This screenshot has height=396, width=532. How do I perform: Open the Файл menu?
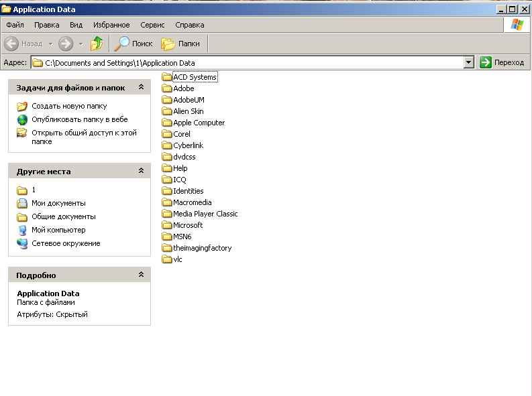click(x=15, y=25)
